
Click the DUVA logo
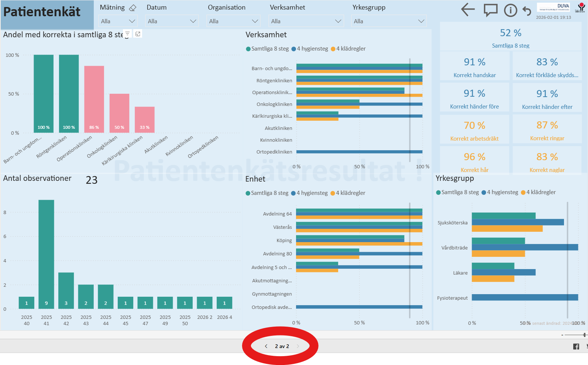pos(553,7)
